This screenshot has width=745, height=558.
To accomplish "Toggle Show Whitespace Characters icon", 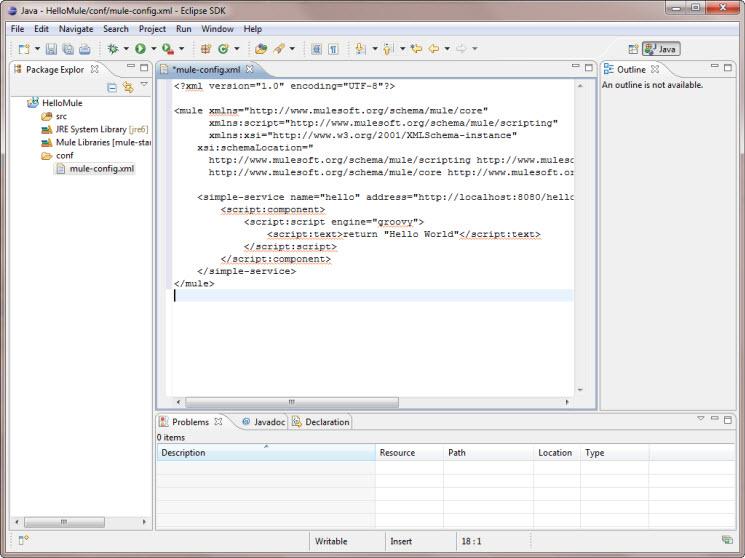I will click(x=334, y=48).
